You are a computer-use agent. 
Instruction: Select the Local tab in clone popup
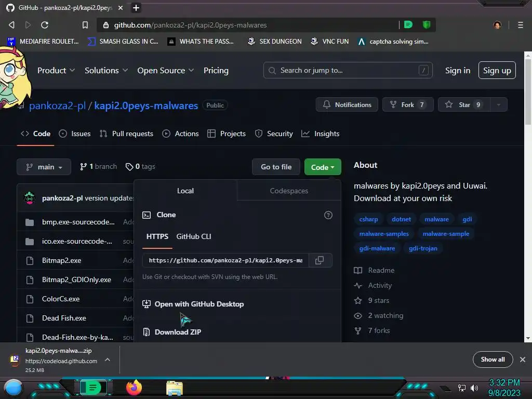185,191
